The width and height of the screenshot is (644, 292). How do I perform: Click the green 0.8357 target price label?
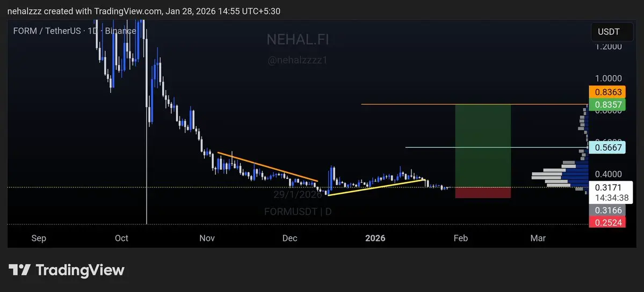pos(607,104)
